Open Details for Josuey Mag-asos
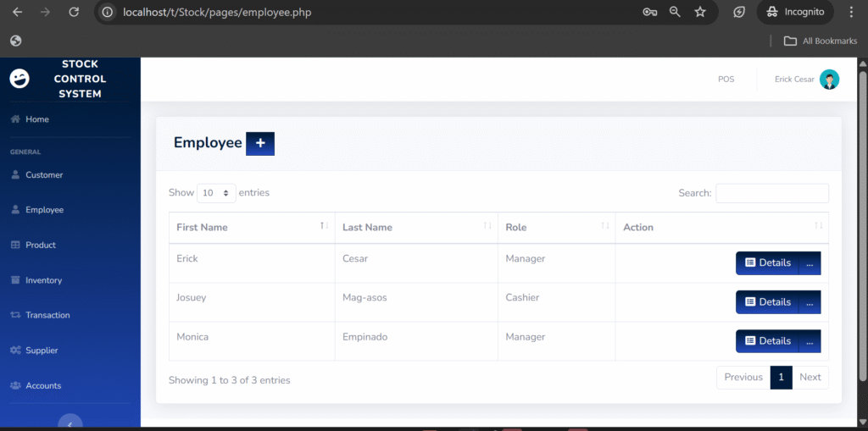 tap(767, 302)
